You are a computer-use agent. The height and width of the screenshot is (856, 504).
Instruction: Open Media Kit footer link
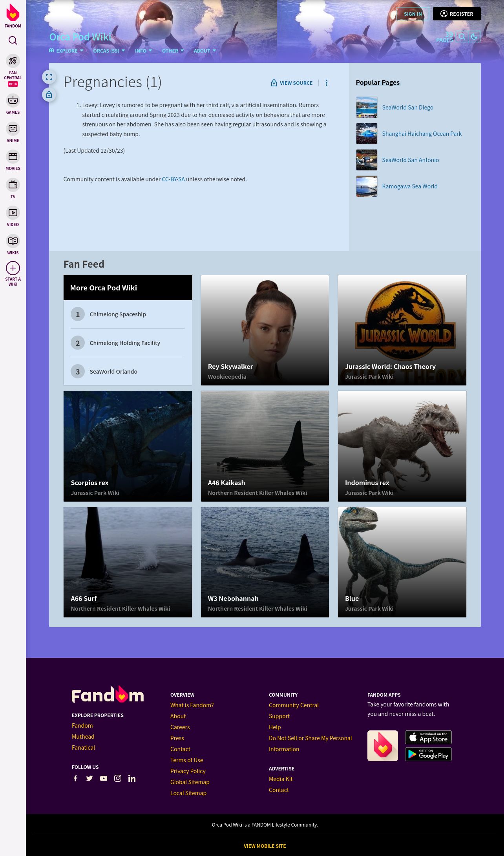coord(281,779)
